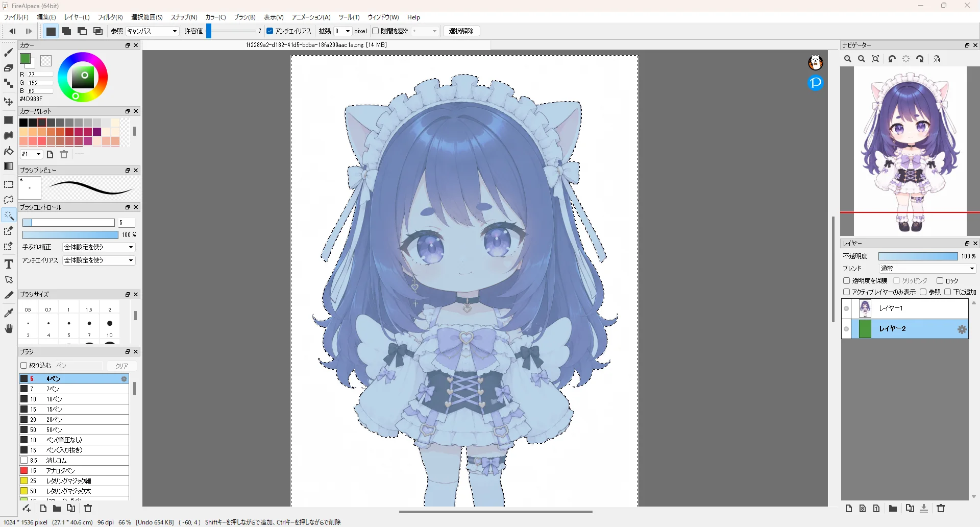Screen dimensions: 980x527
Task: Open the 参照 キャンバス dropdown
Action: pyautogui.click(x=152, y=31)
